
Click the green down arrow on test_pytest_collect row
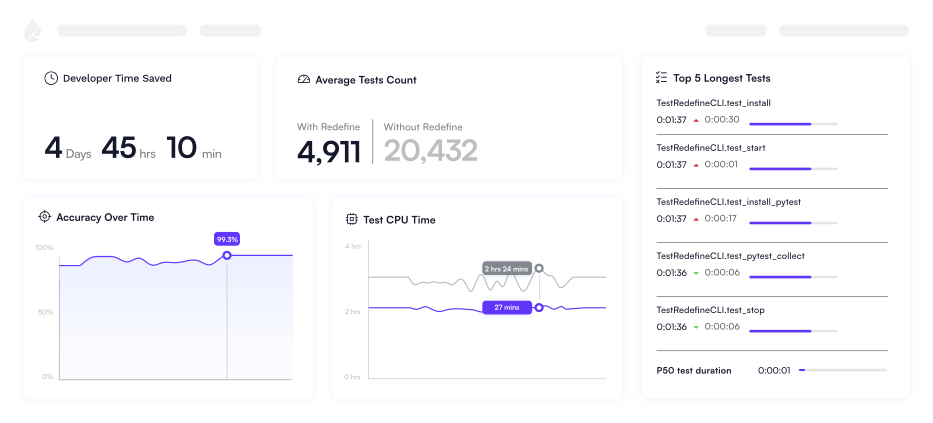click(x=696, y=273)
